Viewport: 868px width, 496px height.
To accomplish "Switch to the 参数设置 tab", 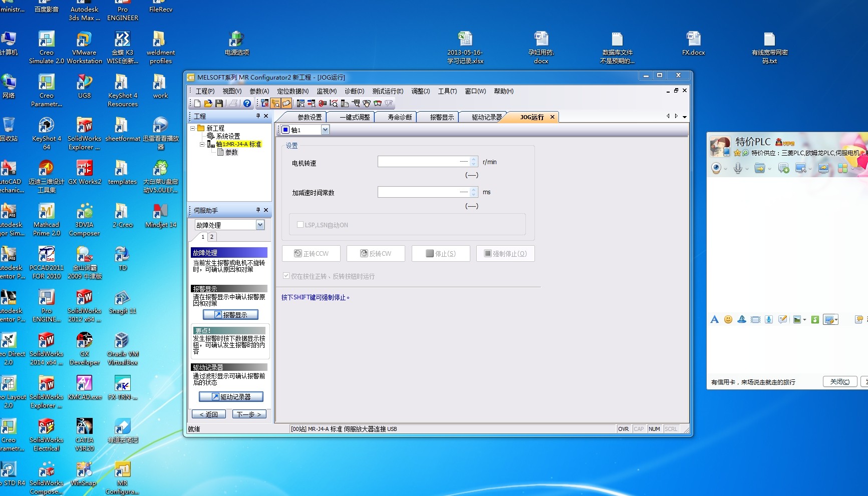I will point(310,117).
